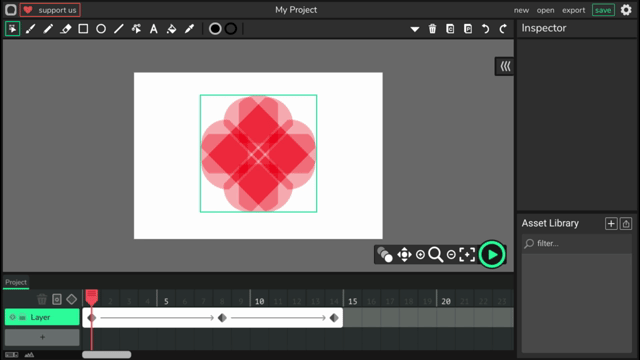Screen dimensions: 640x360
Task: Toggle lock on Layer
Action: pos(22,317)
